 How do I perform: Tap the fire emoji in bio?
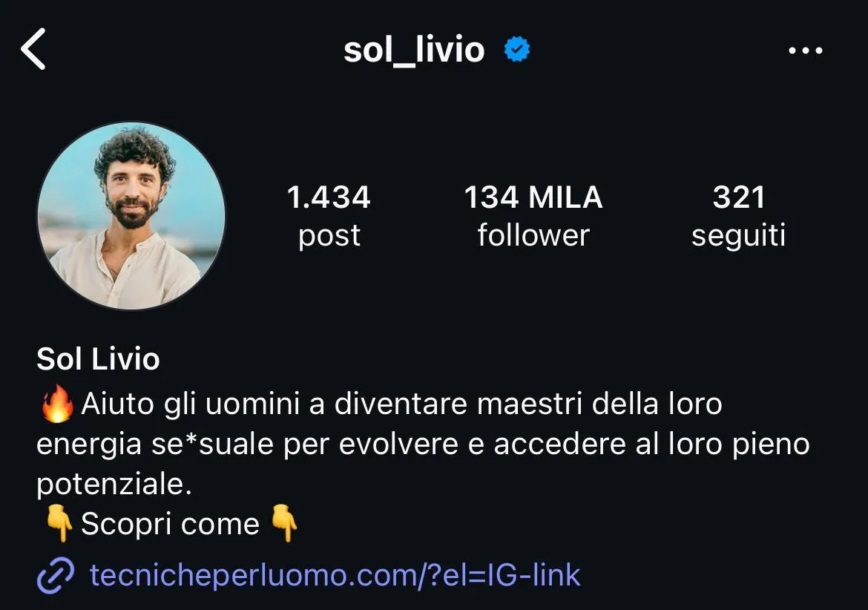pyautogui.click(x=58, y=404)
